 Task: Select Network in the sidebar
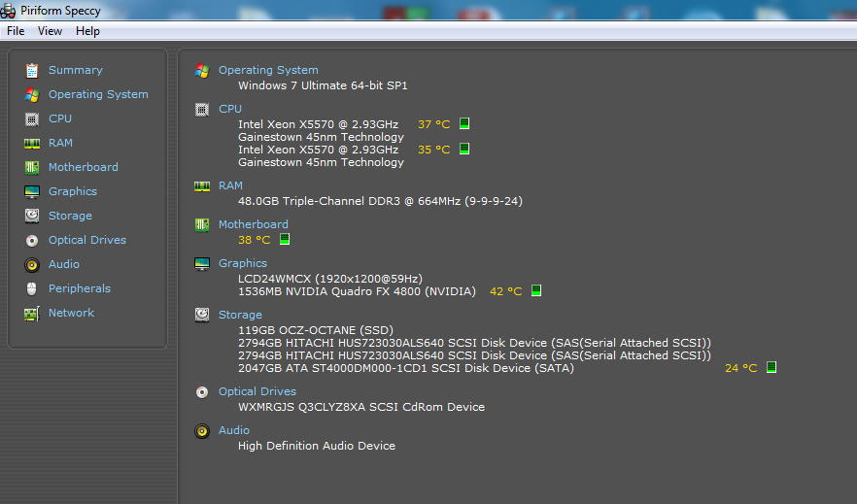pyautogui.click(x=71, y=313)
